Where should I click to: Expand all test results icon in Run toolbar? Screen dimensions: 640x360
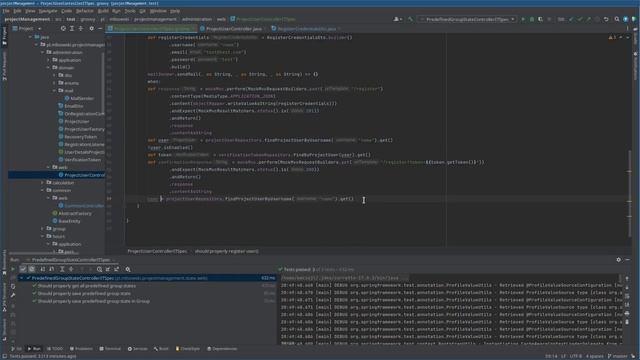click(x=62, y=269)
